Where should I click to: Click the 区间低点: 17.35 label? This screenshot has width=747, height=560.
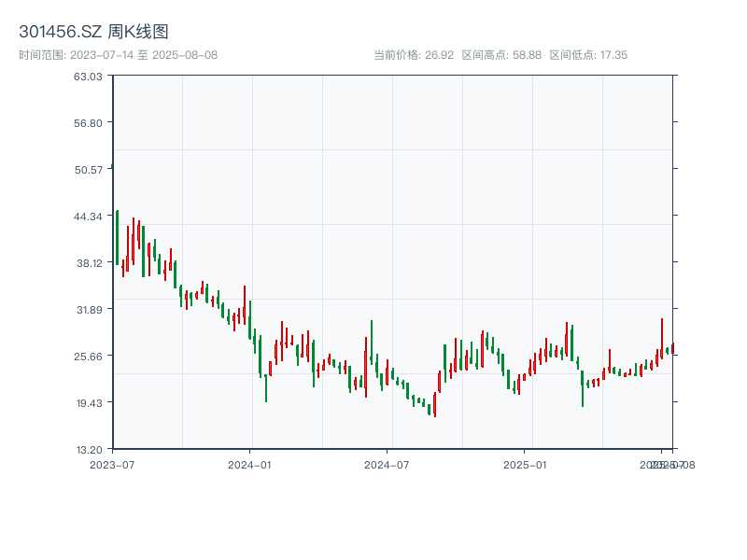(x=588, y=55)
